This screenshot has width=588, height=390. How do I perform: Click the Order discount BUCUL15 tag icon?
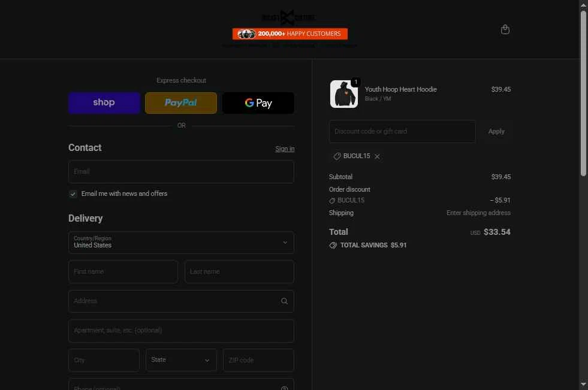332,201
